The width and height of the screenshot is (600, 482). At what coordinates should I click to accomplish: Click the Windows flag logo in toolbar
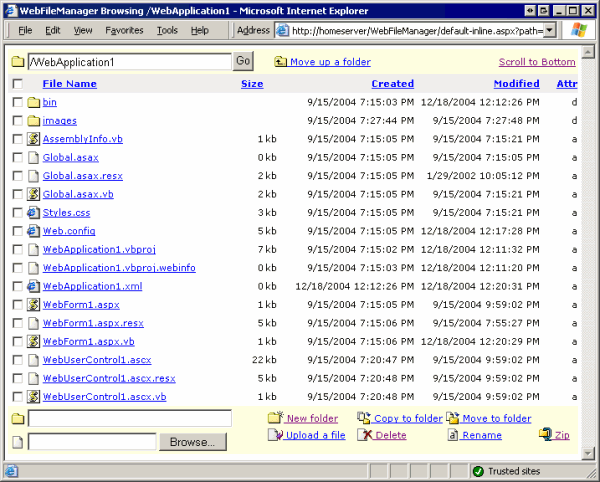pos(579,30)
